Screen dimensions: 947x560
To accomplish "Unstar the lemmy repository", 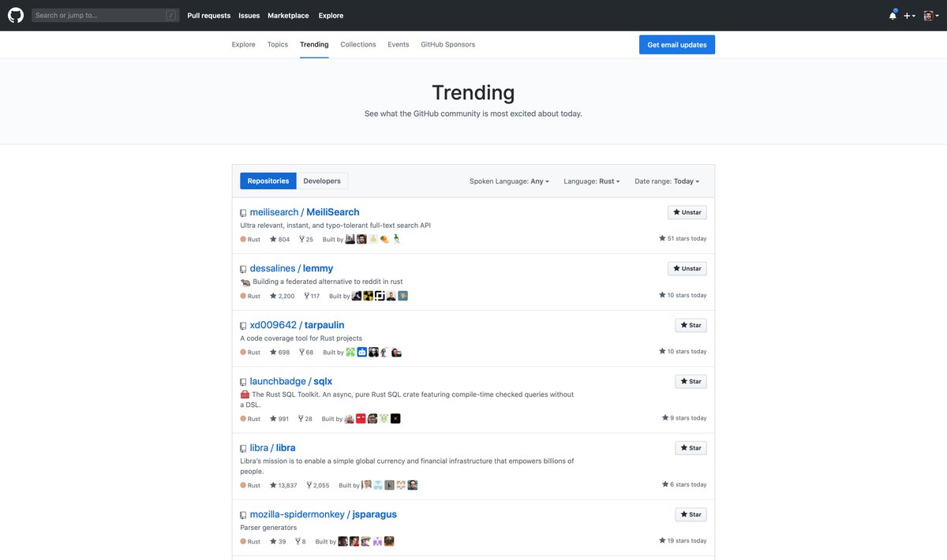I will 687,268.
